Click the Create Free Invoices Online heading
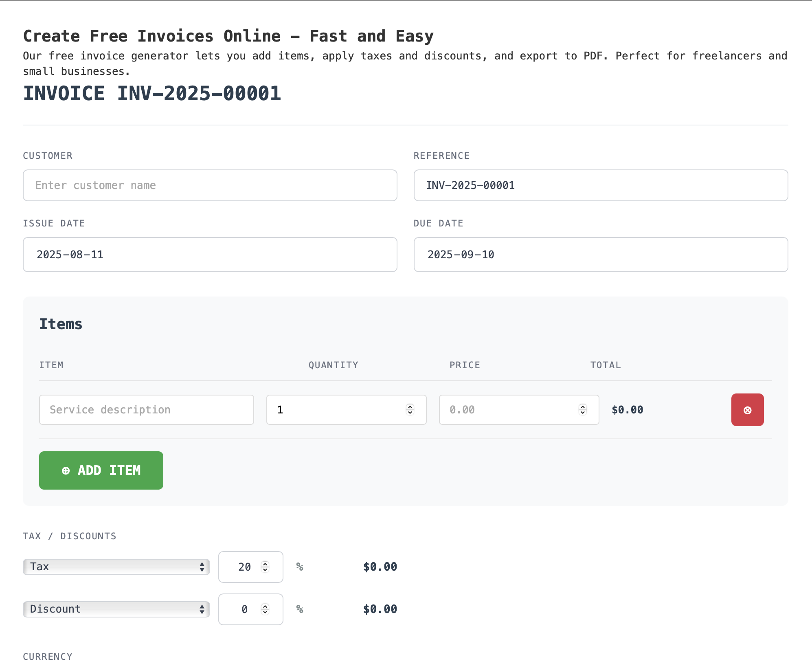This screenshot has width=812, height=668. [228, 36]
